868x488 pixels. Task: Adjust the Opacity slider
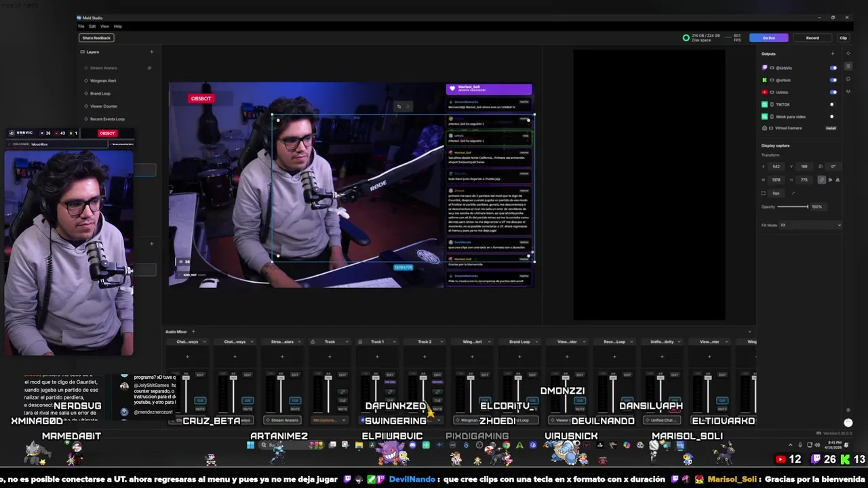(x=792, y=207)
